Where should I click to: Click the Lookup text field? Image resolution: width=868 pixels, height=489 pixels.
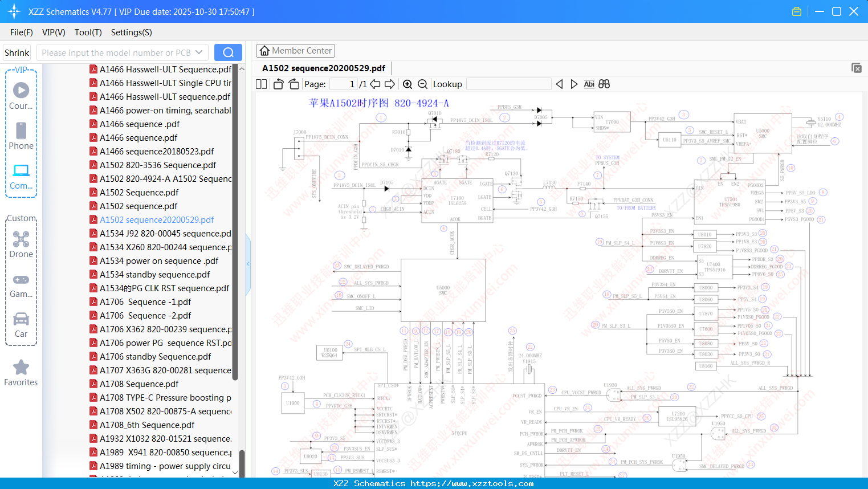point(509,84)
